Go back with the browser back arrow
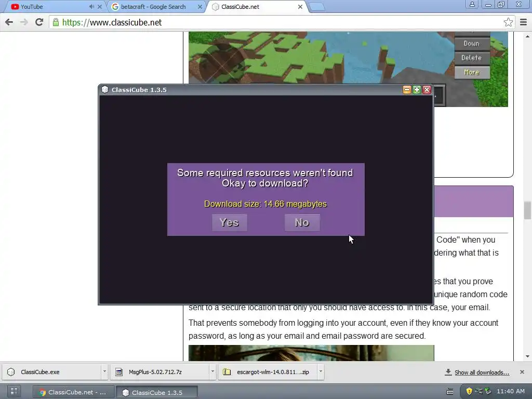The width and height of the screenshot is (532, 399). pyautogui.click(x=9, y=22)
